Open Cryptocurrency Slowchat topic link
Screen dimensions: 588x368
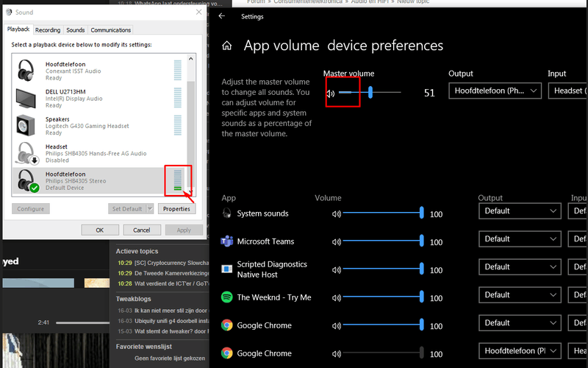(171, 263)
